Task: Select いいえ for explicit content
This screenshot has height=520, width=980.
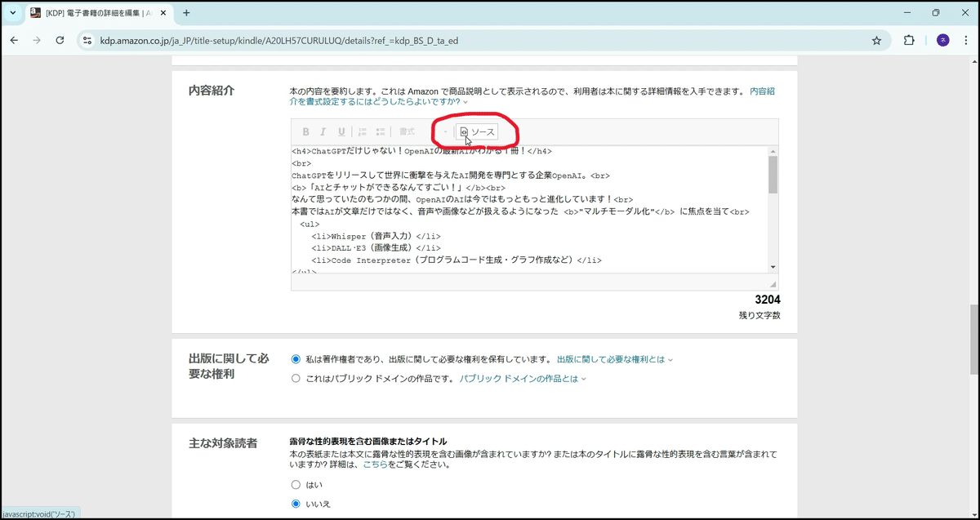Action: 296,504
